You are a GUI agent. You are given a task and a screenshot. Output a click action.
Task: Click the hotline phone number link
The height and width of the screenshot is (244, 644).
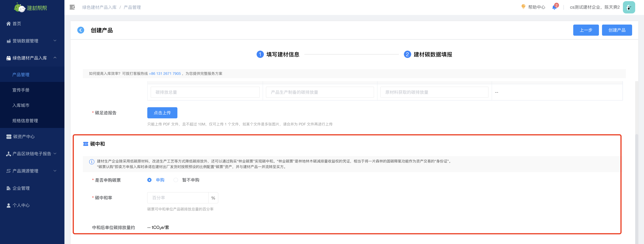pyautogui.click(x=165, y=73)
